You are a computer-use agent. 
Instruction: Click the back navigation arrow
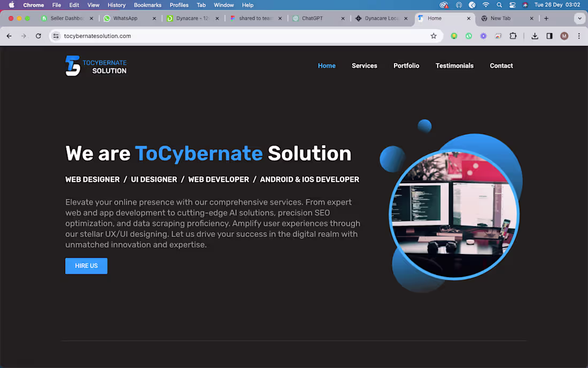9,36
